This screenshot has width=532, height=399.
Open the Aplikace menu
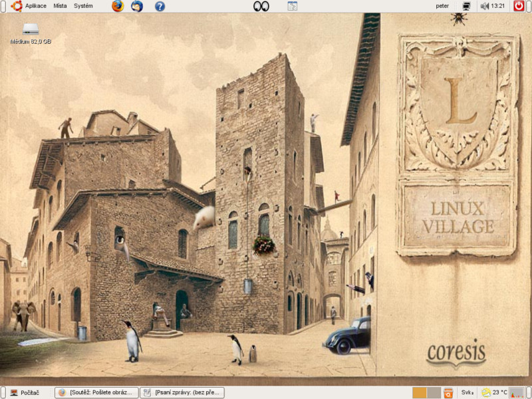pyautogui.click(x=29, y=6)
